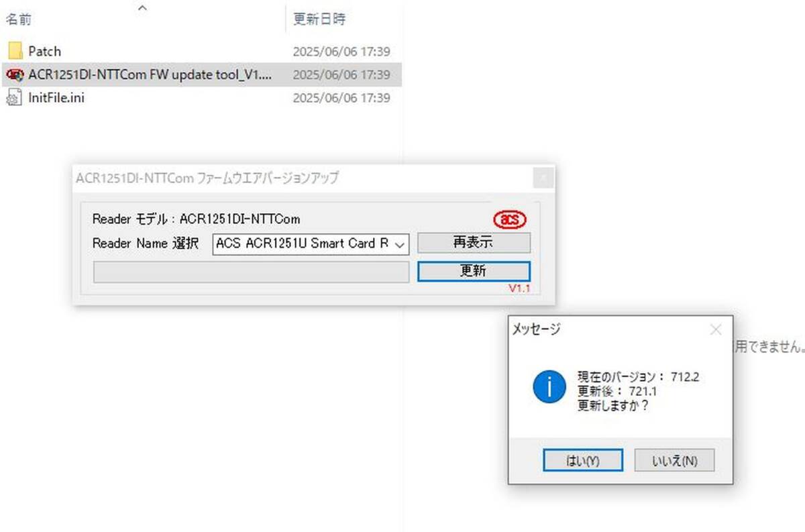Click the Reader Name 選択 label

[145, 244]
